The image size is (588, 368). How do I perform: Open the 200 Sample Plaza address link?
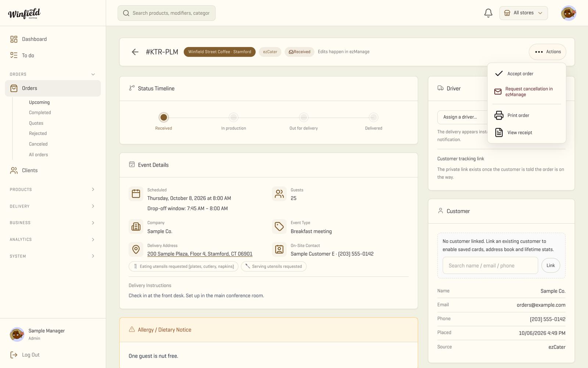pyautogui.click(x=200, y=254)
